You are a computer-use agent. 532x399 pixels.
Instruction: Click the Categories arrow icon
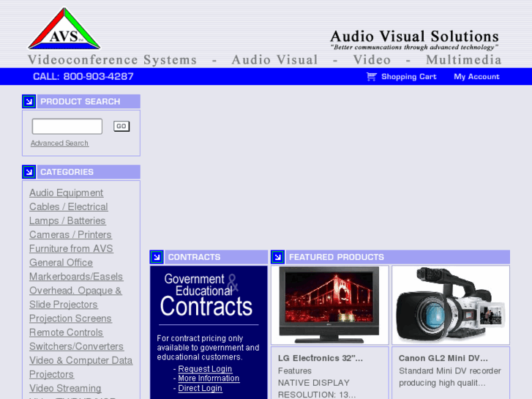point(29,172)
